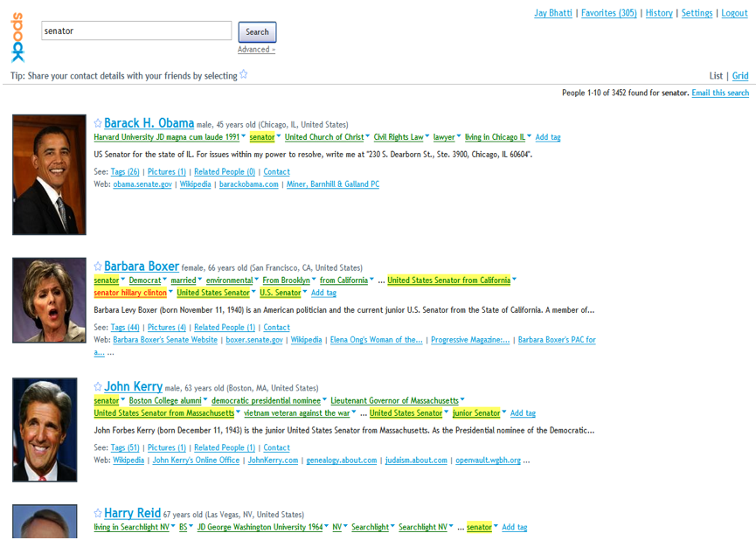This screenshot has width=756, height=554.
Task: Expand the Advanced search options
Action: (x=256, y=50)
